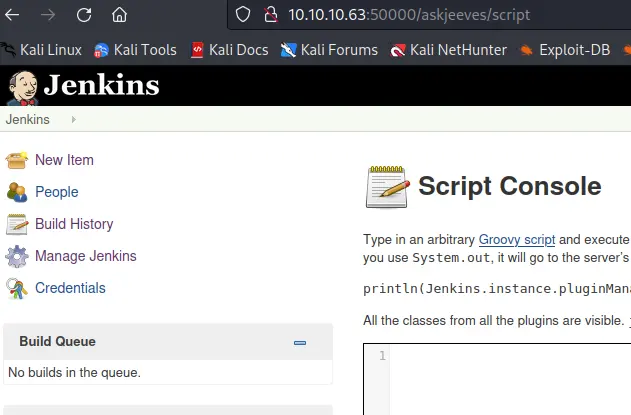Click the address bar URL text

409,15
